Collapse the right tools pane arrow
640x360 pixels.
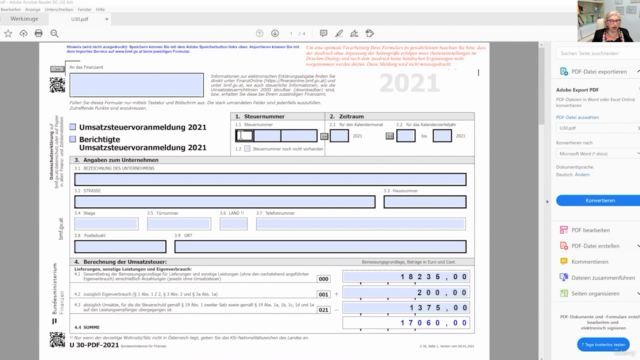pos(547,202)
